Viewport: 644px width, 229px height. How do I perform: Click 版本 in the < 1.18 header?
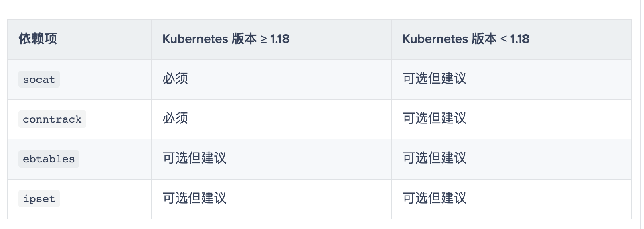point(484,39)
